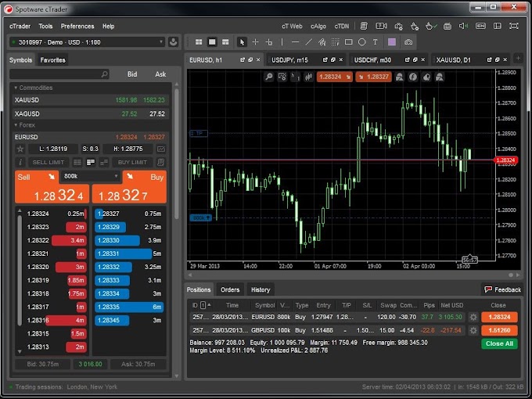Switch to the Orders tab
Image resolution: width=532 pixels, height=399 pixels.
[230, 289]
